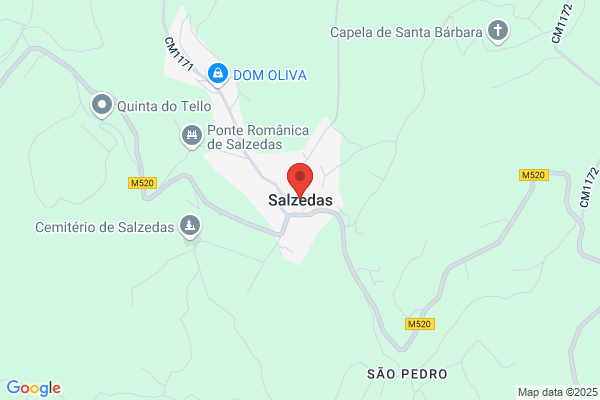Click the Capela de Santa Bárbara label

[x=406, y=33]
